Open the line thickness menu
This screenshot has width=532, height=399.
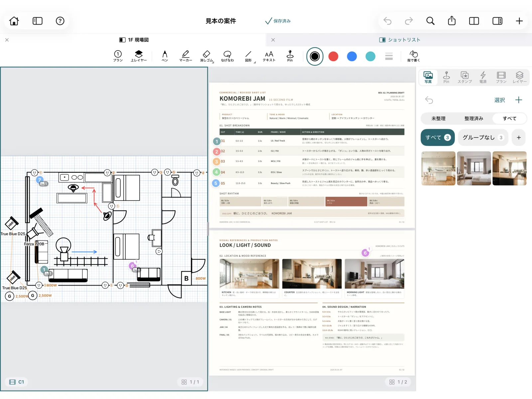389,56
